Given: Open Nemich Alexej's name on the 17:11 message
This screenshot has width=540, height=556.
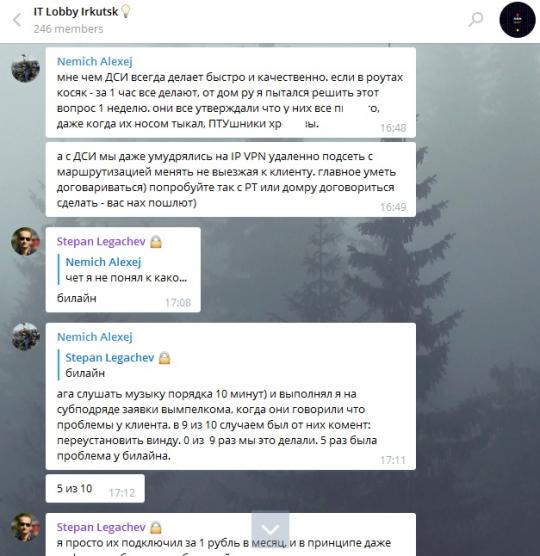Looking at the screenshot, I should click(95, 337).
